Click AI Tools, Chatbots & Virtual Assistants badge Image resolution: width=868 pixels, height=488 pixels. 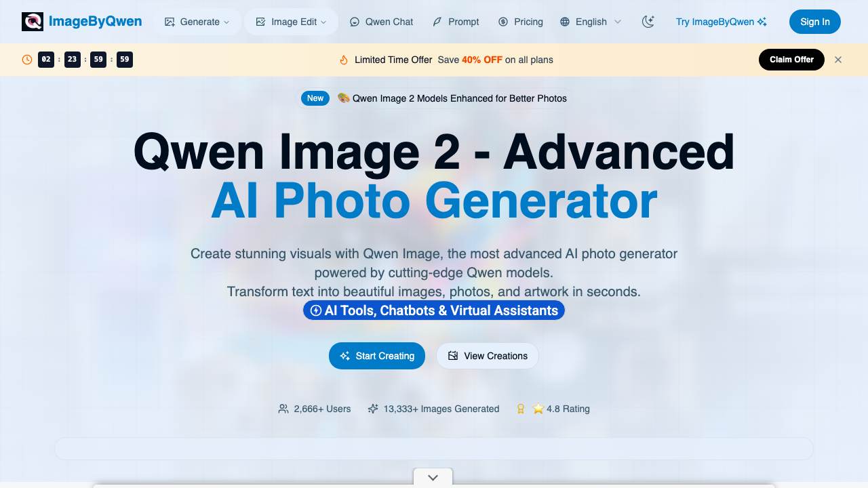(434, 310)
